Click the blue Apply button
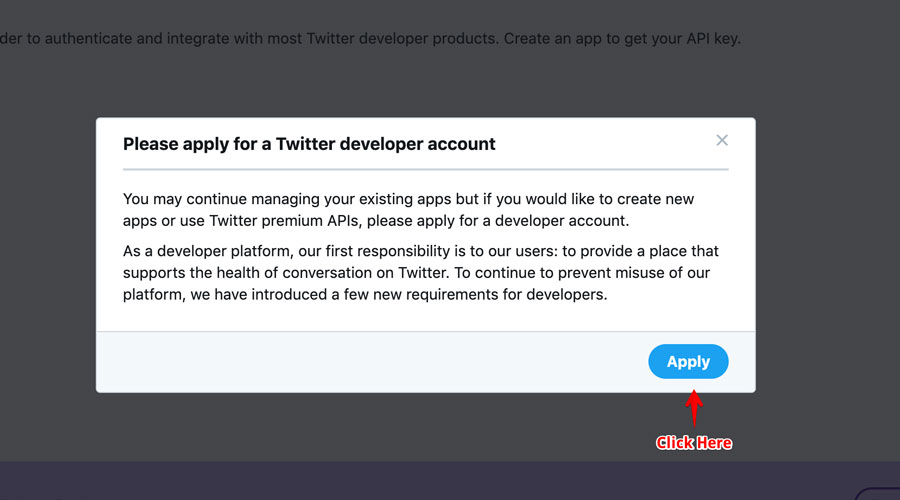This screenshot has height=500, width=900. (x=688, y=362)
